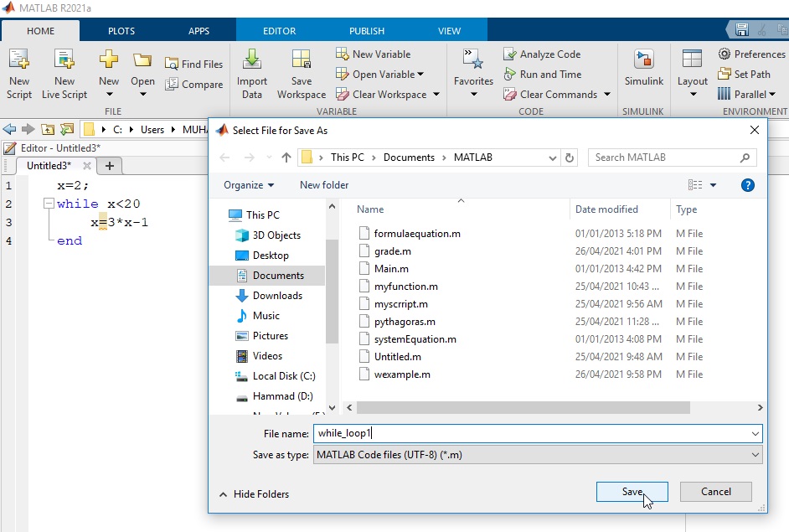Viewport: 789px width, 532px height.
Task: Open the Save as type combo box
Action: [538, 455]
